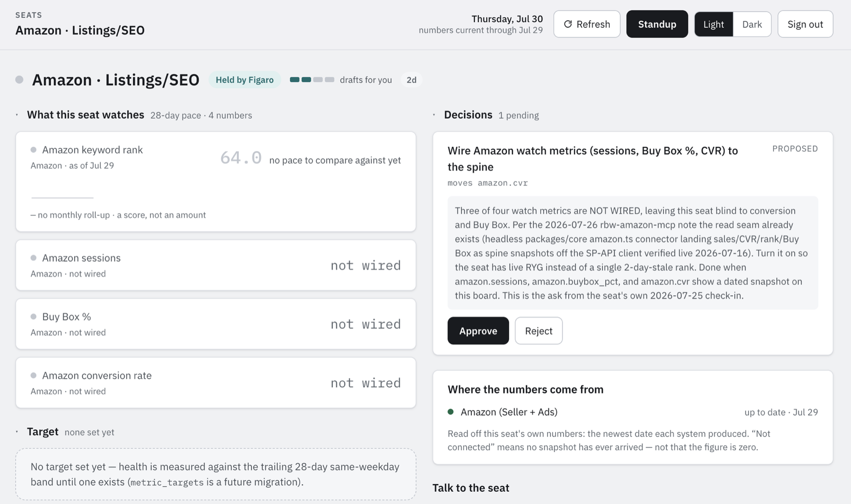Open the Buy Box % card

(x=216, y=324)
